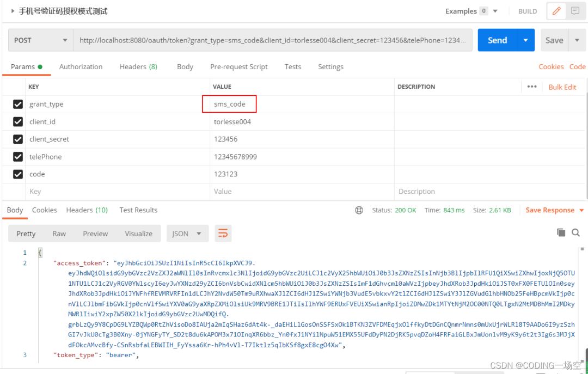
Task: Click the Size 2.61 KB text
Action: (492, 210)
